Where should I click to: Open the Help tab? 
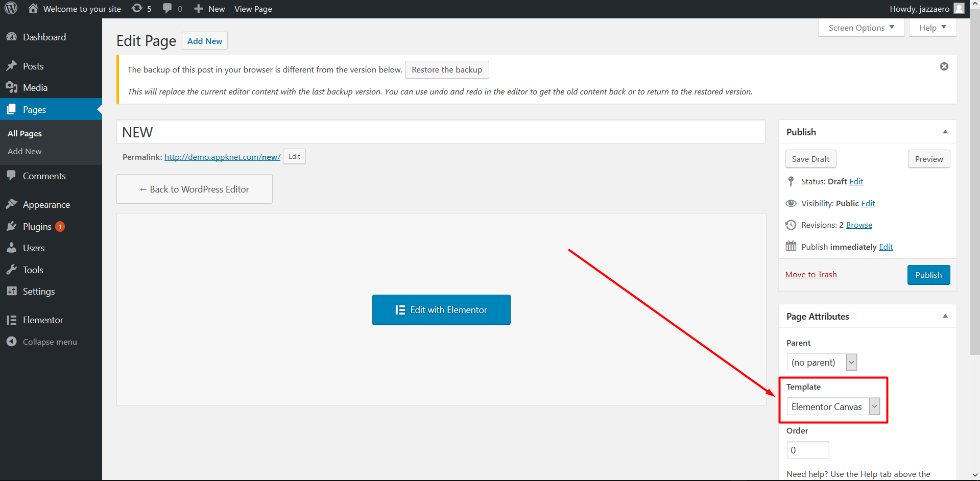933,28
